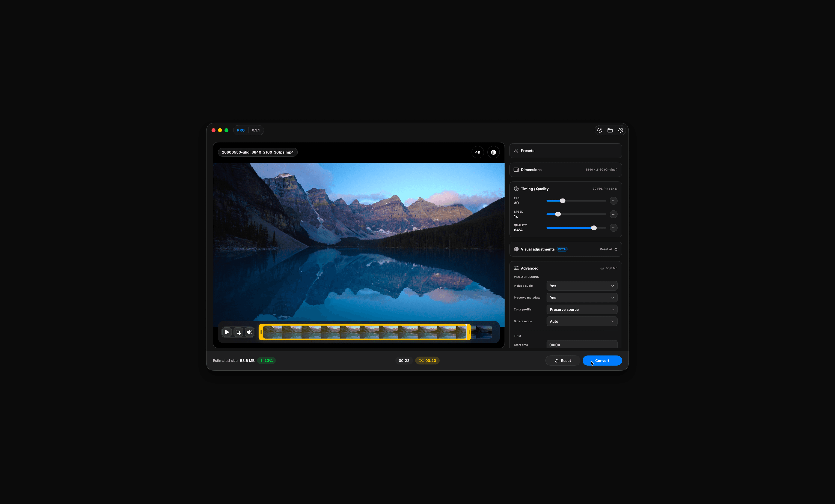Click the trim Start time field
The height and width of the screenshot is (504, 835).
click(x=582, y=345)
